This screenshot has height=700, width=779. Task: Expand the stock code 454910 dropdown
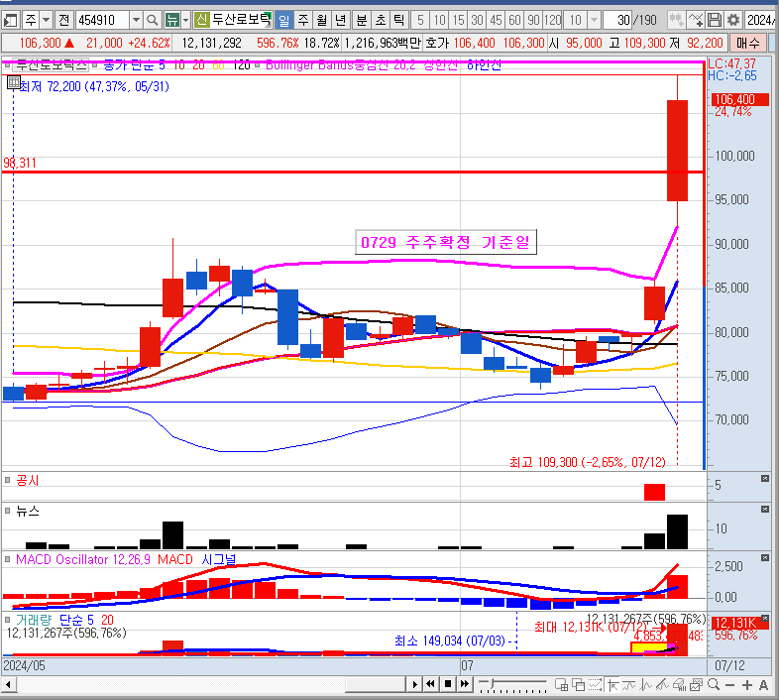(136, 21)
